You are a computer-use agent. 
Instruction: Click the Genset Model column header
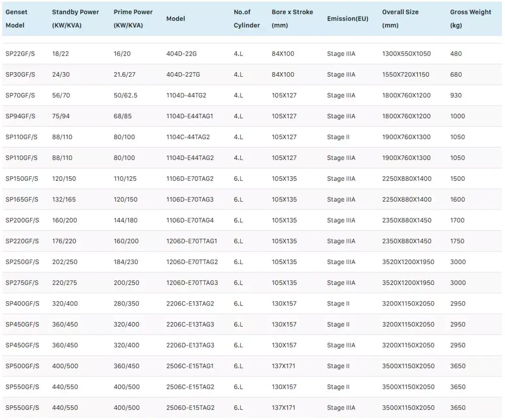point(17,19)
